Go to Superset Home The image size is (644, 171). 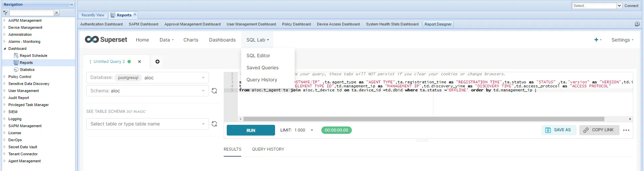tap(142, 40)
